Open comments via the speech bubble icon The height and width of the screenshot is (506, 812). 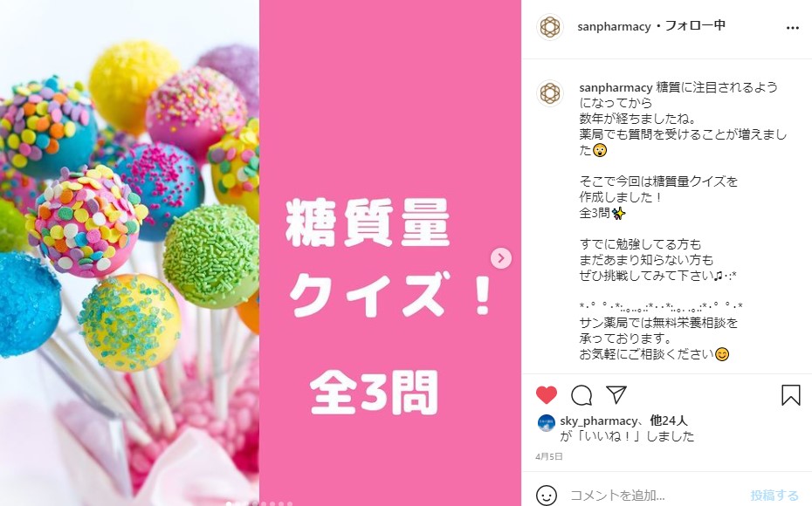[x=581, y=394]
